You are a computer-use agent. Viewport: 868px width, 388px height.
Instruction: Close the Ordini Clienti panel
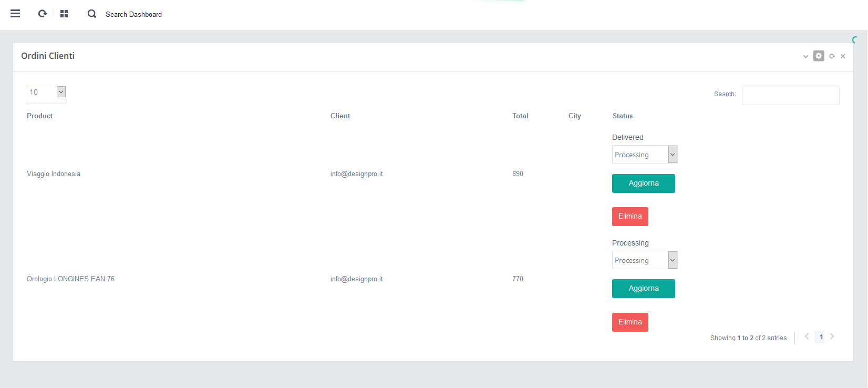(x=843, y=56)
